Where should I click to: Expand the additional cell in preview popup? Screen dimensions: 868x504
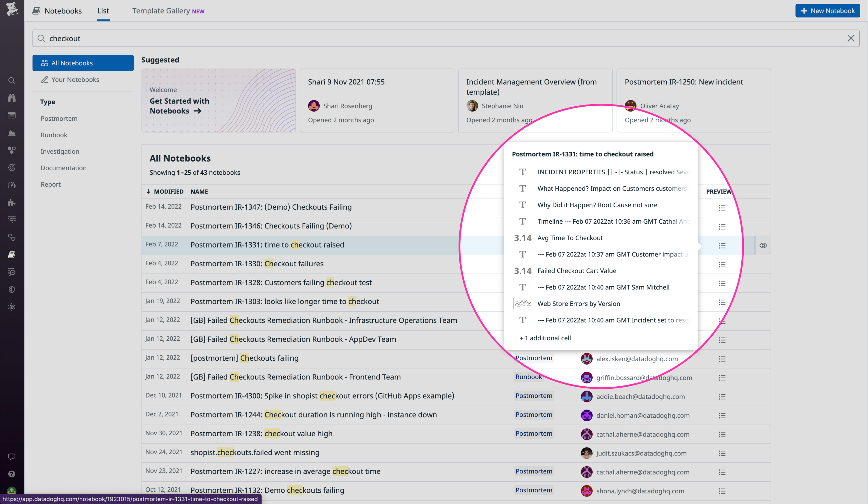(545, 338)
